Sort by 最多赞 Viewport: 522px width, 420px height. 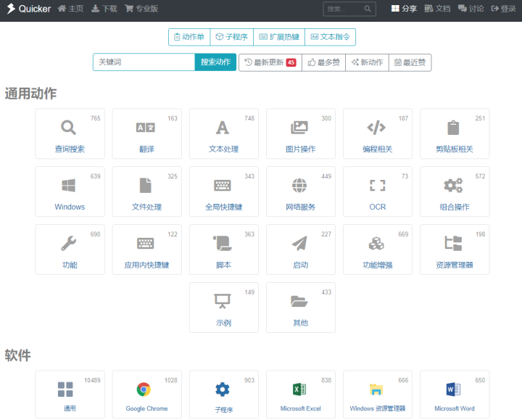323,62
